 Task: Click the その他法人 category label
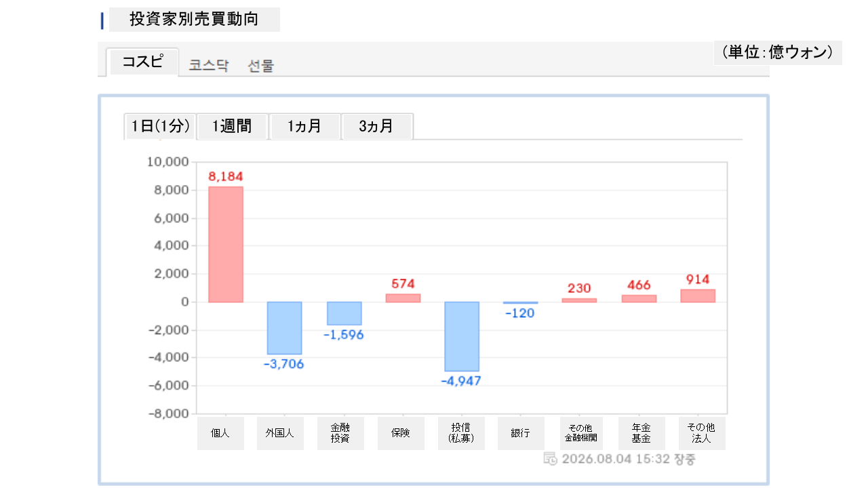[702, 433]
